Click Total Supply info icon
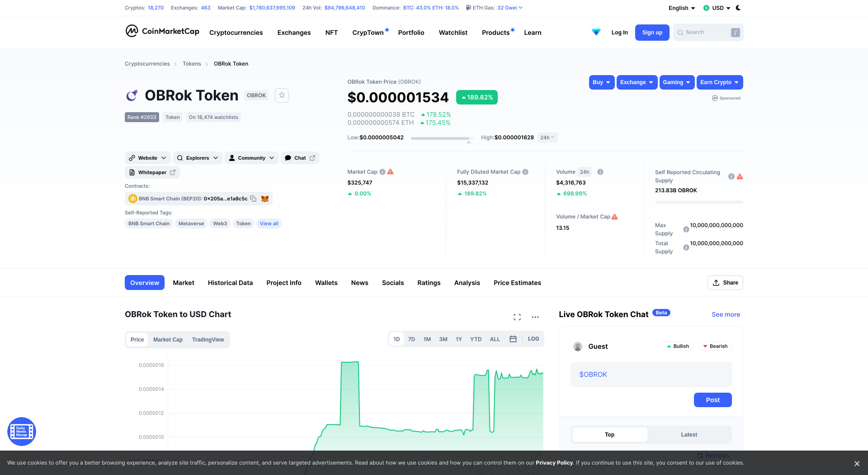Viewport: 868px width, 475px height. (x=686, y=247)
